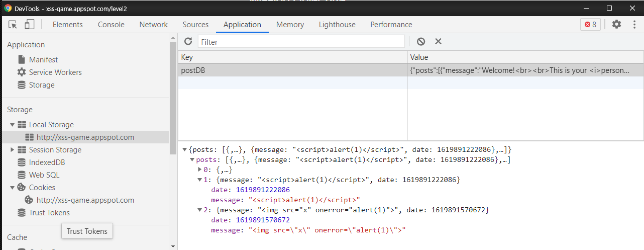Viewport: 644px width, 250px height.
Task: Click the Manifest file icon
Action: tap(22, 59)
